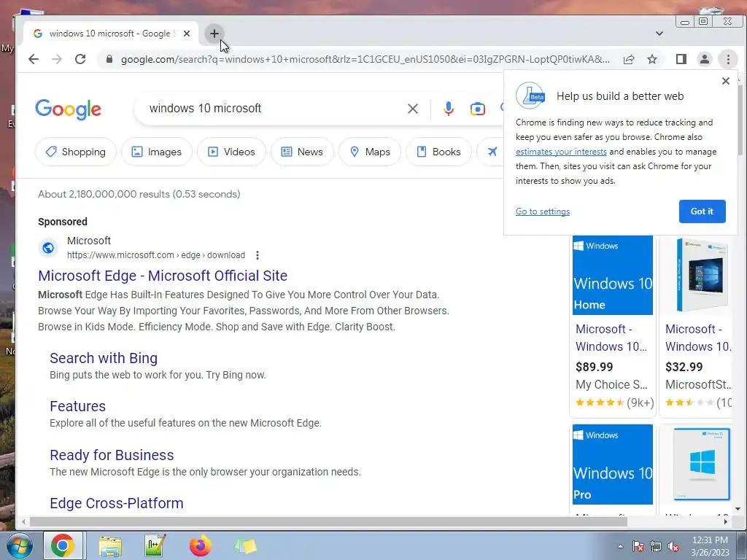Filter results by News
This screenshot has width=747, height=560.
(x=302, y=152)
